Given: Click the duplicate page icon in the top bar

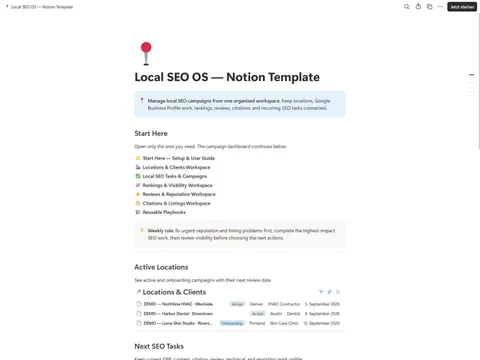Looking at the screenshot, I should click(429, 7).
